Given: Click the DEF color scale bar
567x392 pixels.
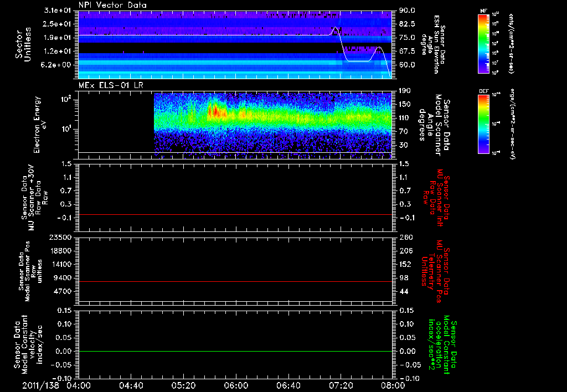Looking at the screenshot, I should point(483,124).
